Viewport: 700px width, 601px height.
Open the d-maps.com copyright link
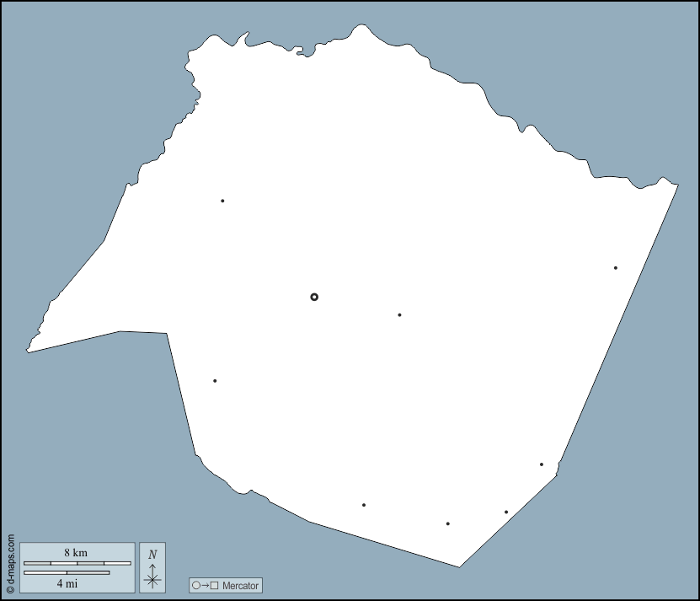(9, 561)
